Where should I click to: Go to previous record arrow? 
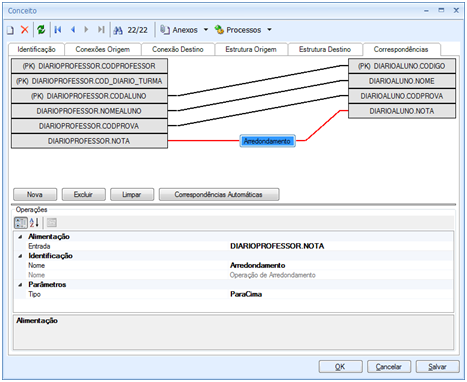click(x=73, y=30)
